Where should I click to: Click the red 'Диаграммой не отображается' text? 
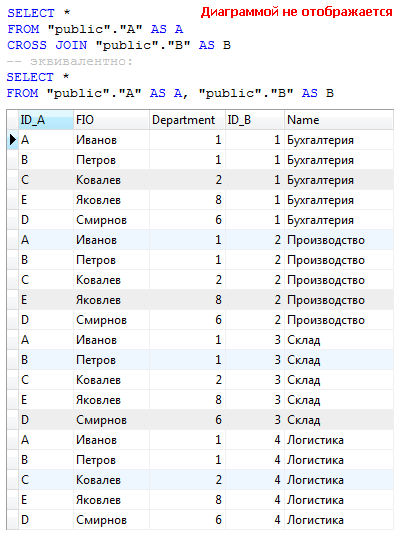click(297, 12)
